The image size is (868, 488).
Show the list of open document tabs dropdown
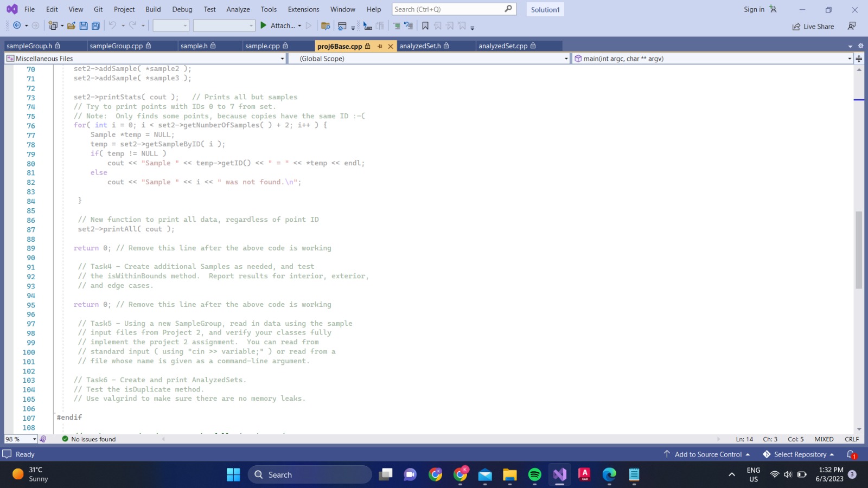tap(850, 46)
